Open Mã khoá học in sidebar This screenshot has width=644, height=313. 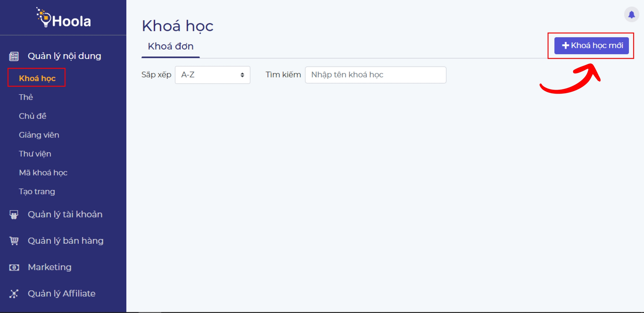[x=43, y=173]
